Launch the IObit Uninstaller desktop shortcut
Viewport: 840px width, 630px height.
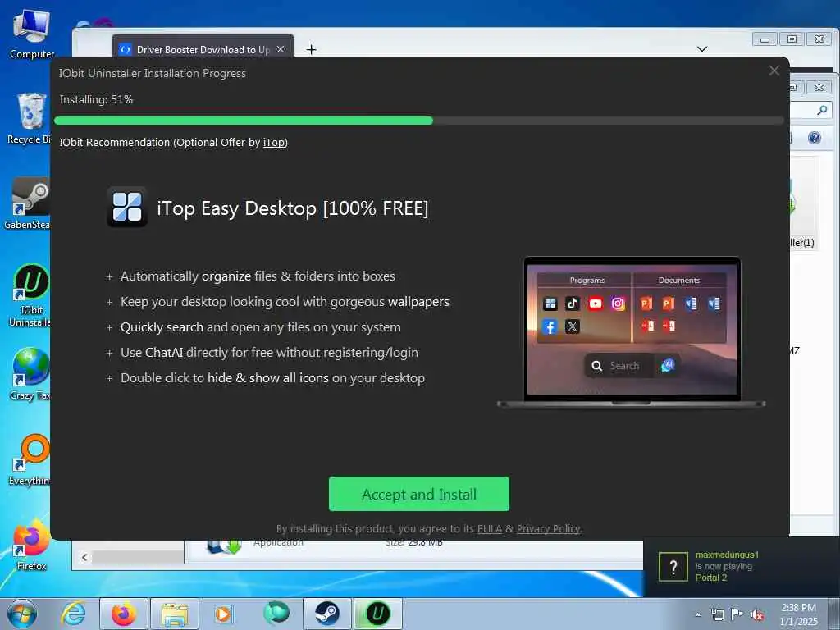click(31, 295)
